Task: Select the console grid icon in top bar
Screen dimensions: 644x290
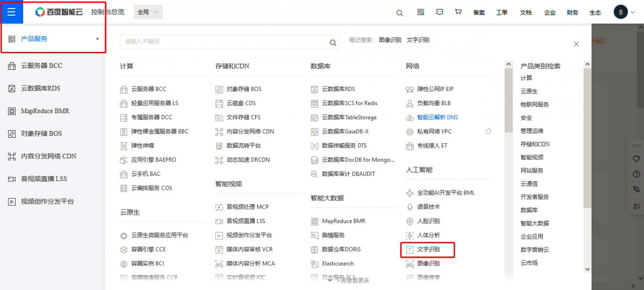Action: 420,12
